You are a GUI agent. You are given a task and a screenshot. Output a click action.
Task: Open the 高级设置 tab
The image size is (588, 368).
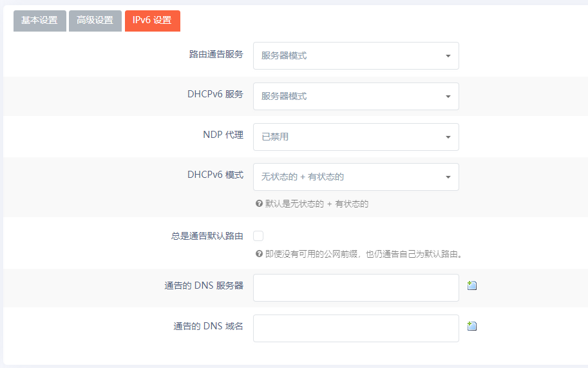(x=95, y=21)
